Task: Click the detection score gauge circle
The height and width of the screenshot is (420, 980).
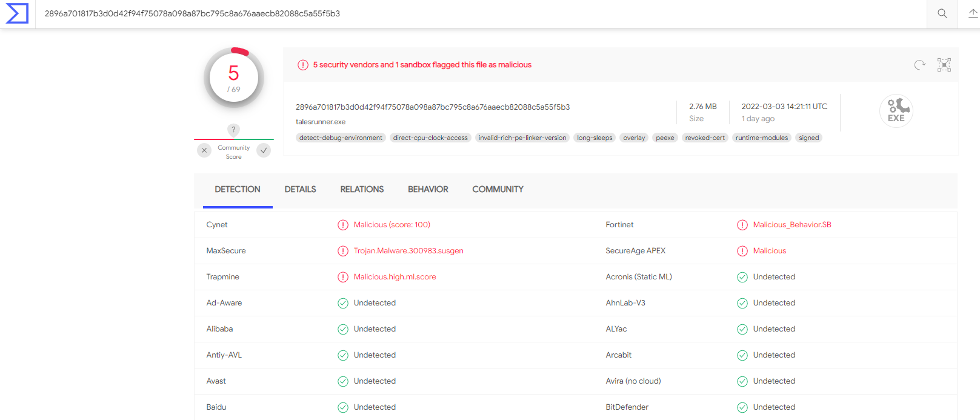Action: (x=233, y=78)
